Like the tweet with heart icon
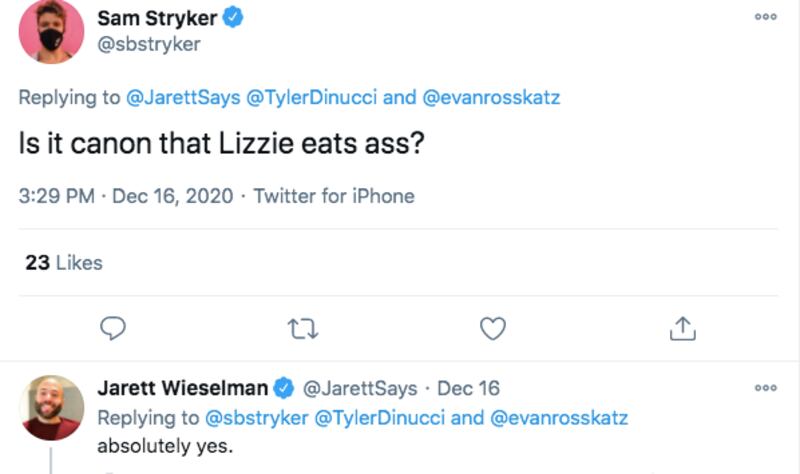The height and width of the screenshot is (474, 800). pyautogui.click(x=493, y=327)
